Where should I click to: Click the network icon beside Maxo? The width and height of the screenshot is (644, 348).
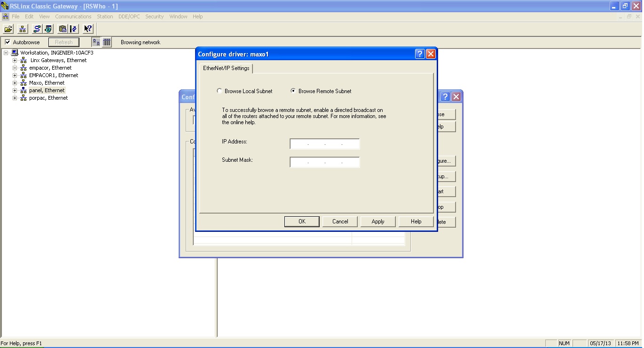click(x=24, y=83)
